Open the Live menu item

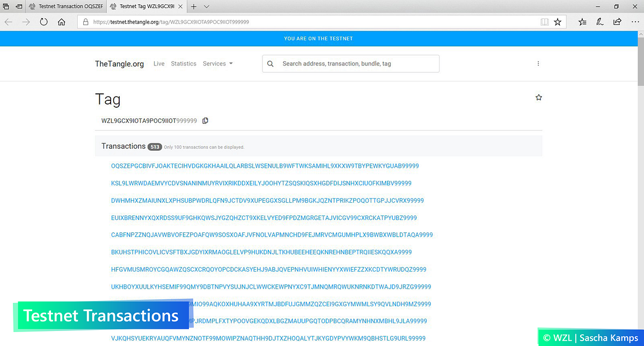(159, 63)
